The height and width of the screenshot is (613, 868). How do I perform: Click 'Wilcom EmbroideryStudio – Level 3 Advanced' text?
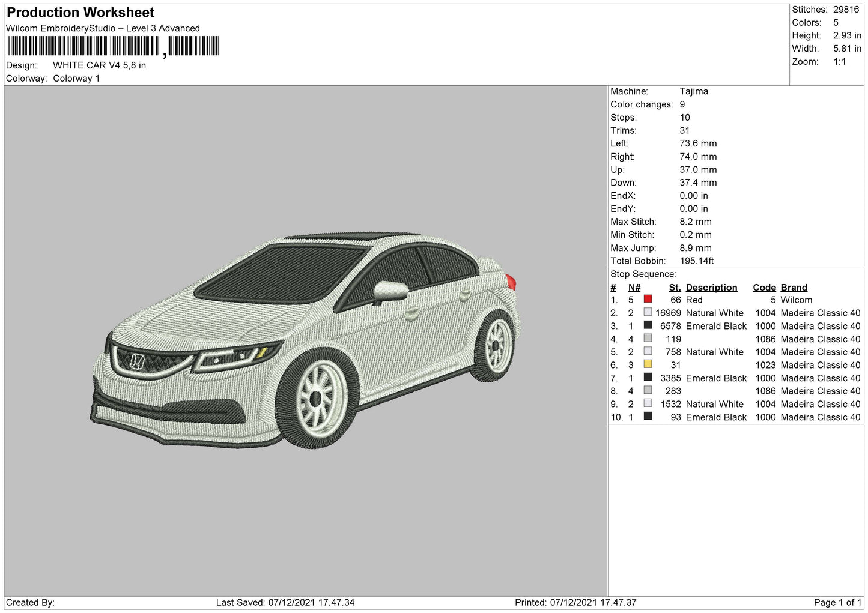103,28
